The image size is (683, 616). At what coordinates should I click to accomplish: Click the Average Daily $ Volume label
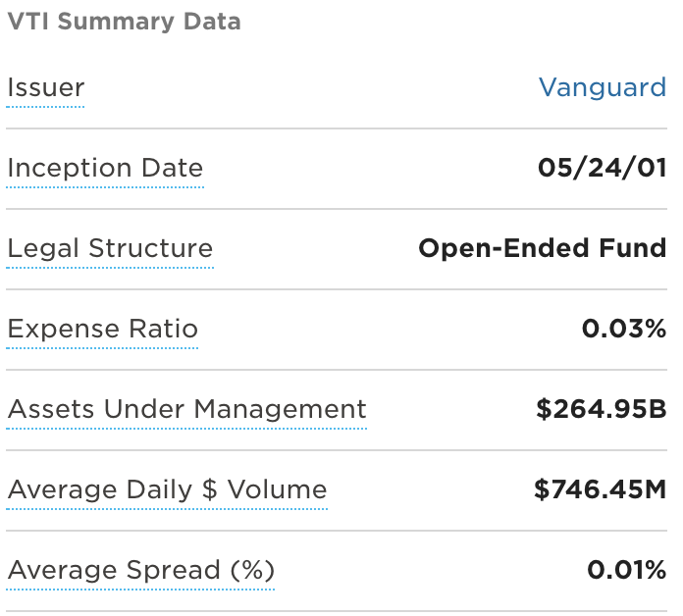[x=167, y=490]
